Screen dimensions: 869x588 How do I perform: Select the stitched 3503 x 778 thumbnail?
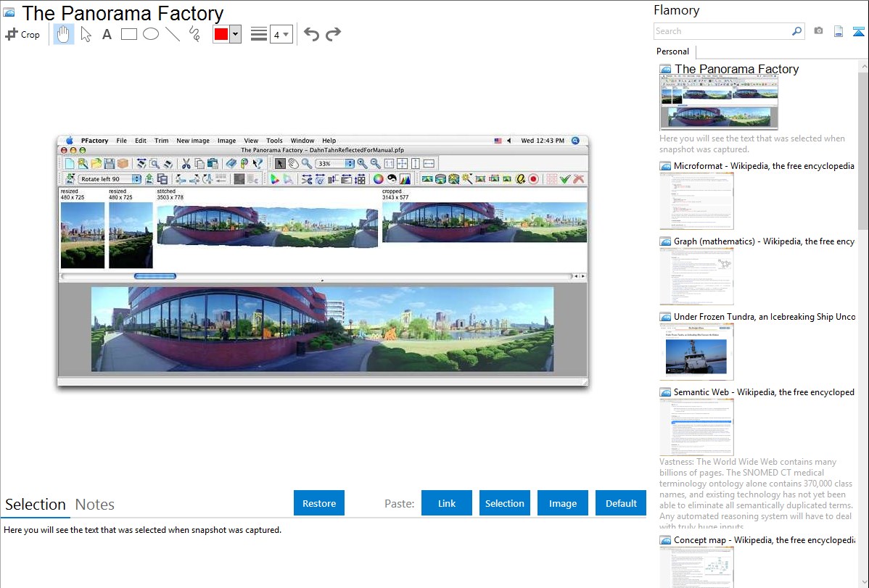(x=267, y=225)
